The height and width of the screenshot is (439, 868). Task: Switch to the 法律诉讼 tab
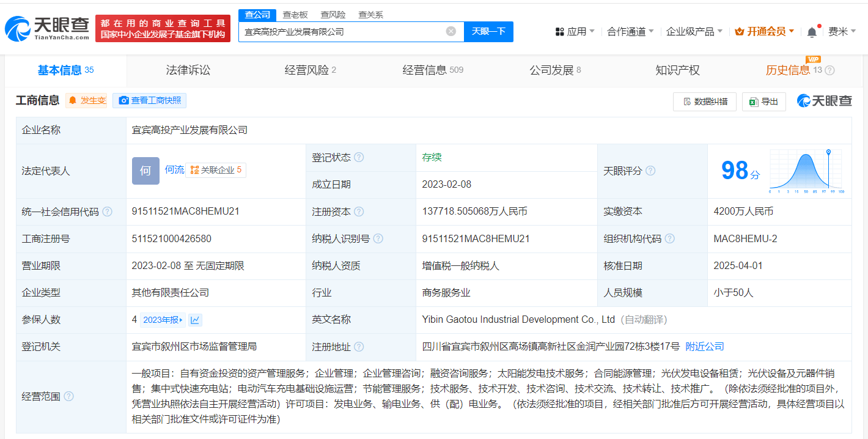point(188,70)
